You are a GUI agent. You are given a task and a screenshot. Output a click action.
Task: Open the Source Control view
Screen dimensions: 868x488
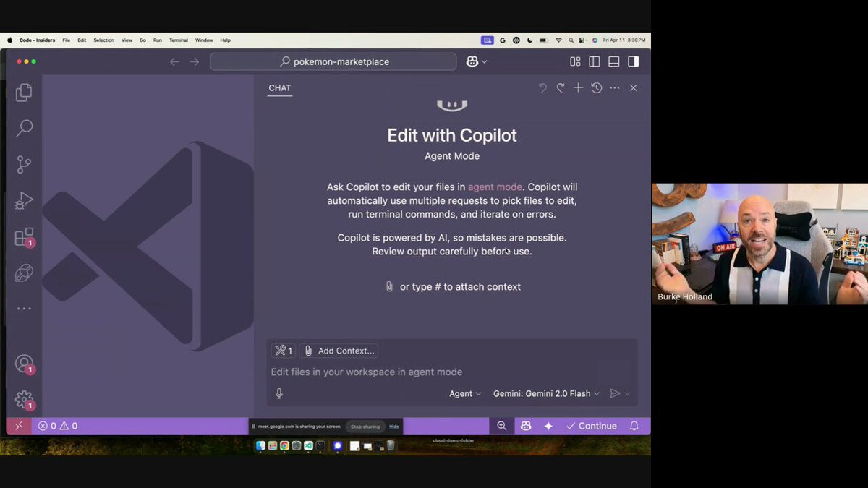tap(24, 164)
